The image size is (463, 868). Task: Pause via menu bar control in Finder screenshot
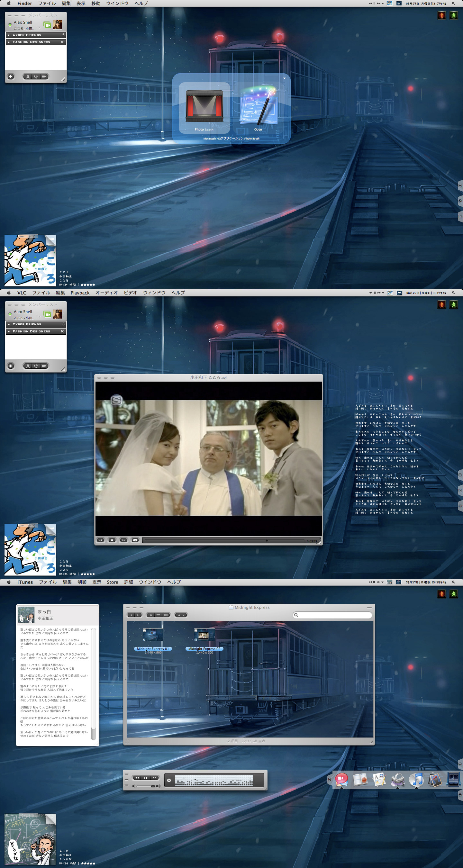click(374, 3)
